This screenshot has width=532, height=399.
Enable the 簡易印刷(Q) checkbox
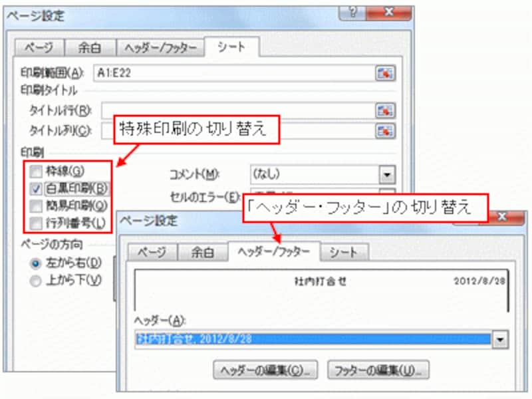pyautogui.click(x=36, y=206)
